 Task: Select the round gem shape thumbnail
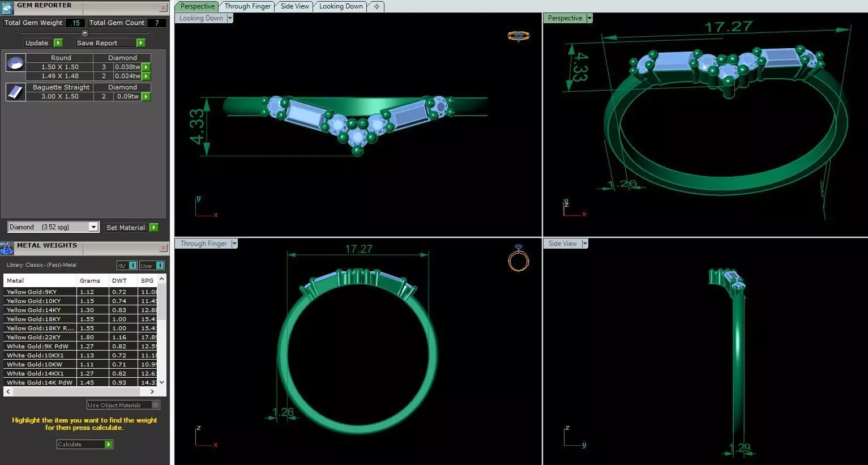point(15,63)
